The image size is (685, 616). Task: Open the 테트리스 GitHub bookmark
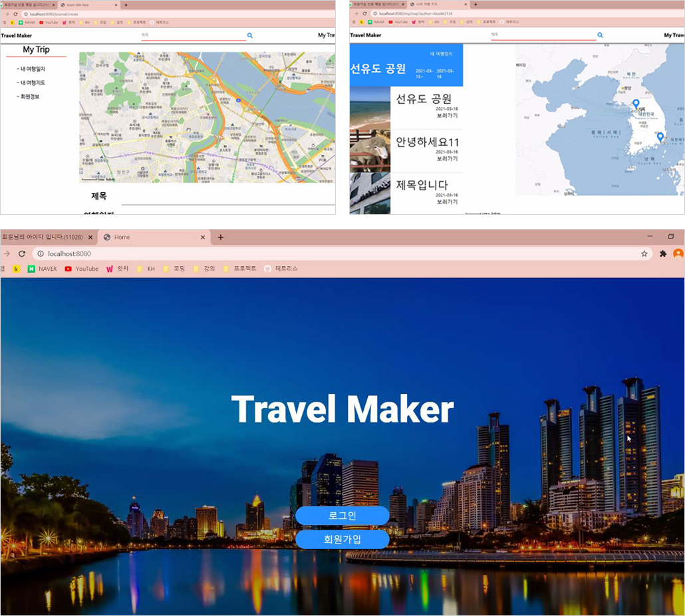tap(281, 269)
